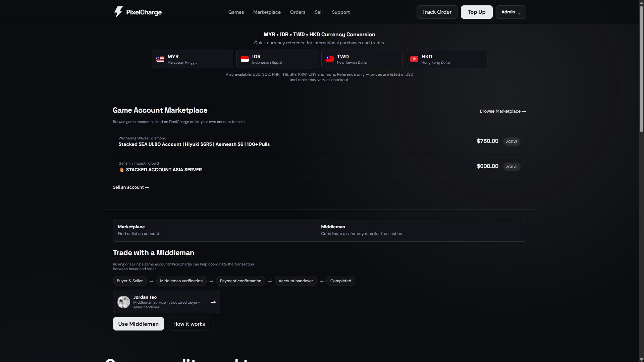Open the Genshin Impact STACKED ACCOUNT listing

coord(319,167)
